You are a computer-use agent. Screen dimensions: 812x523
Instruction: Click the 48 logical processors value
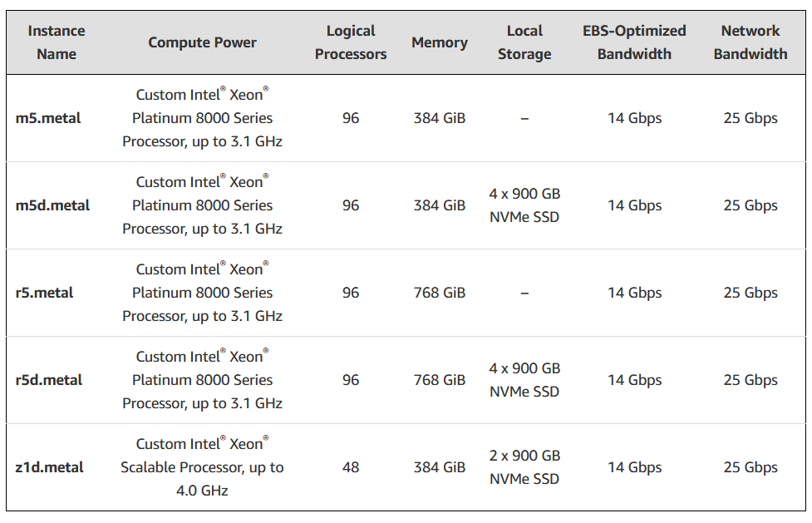click(x=351, y=467)
